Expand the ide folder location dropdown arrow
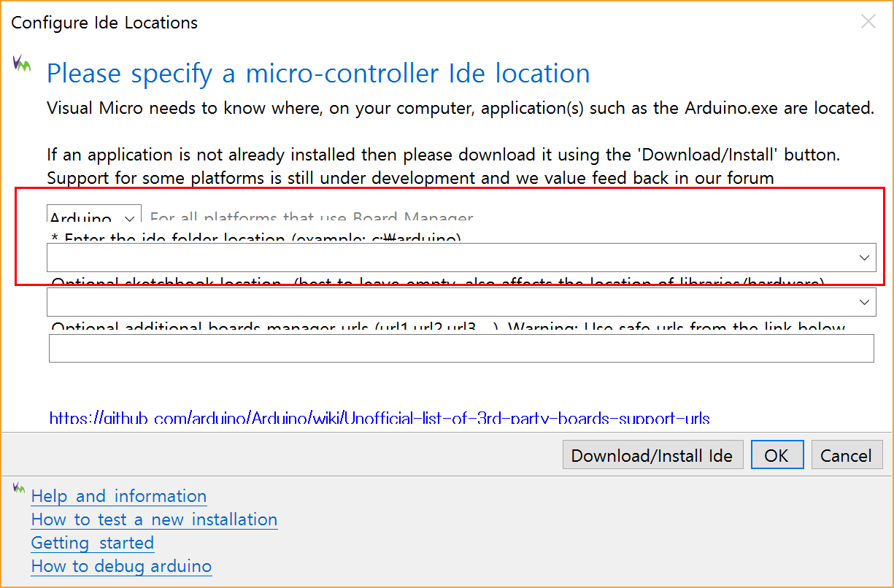894x588 pixels. tap(865, 258)
